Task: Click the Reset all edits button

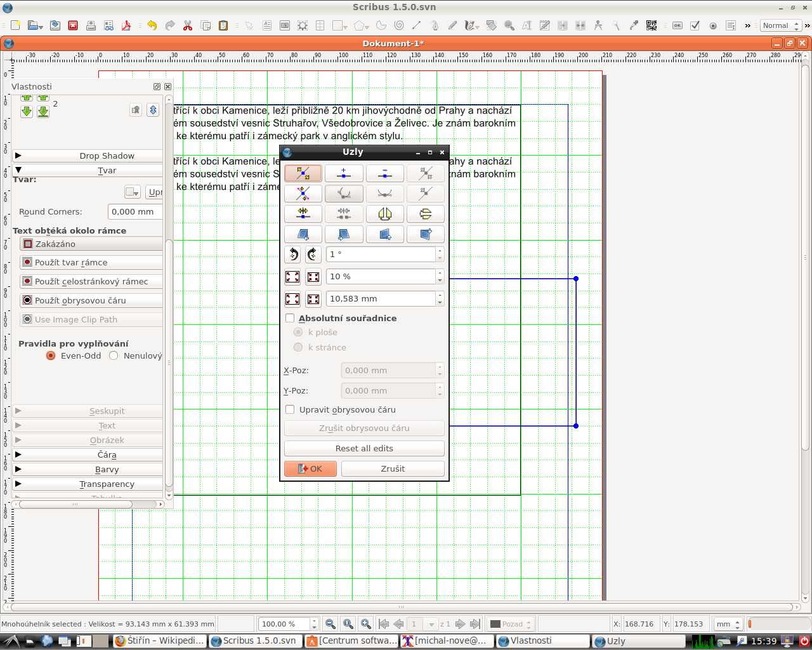Action: click(364, 448)
